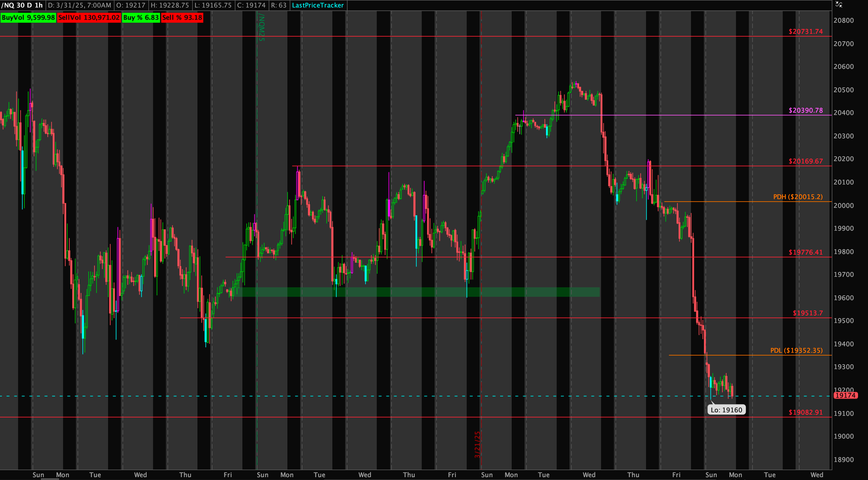
Task: Select the magenta $20390.78 level label
Action: pos(805,110)
